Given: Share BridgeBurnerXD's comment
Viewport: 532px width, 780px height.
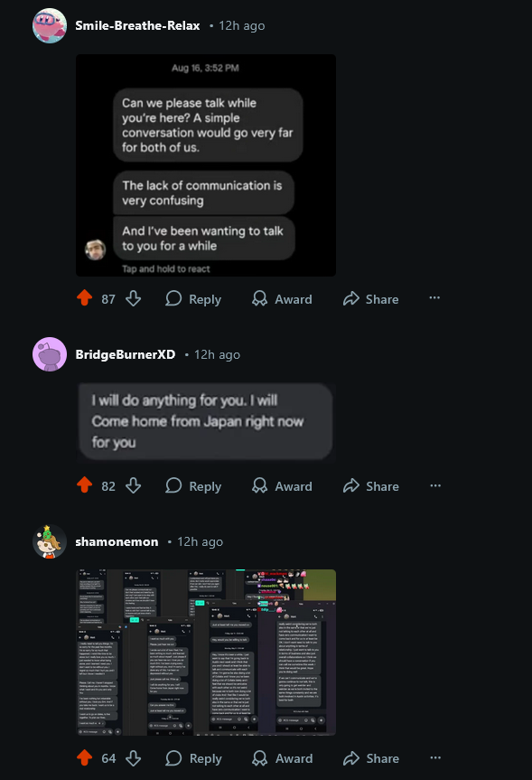Looking at the screenshot, I should click(x=371, y=486).
